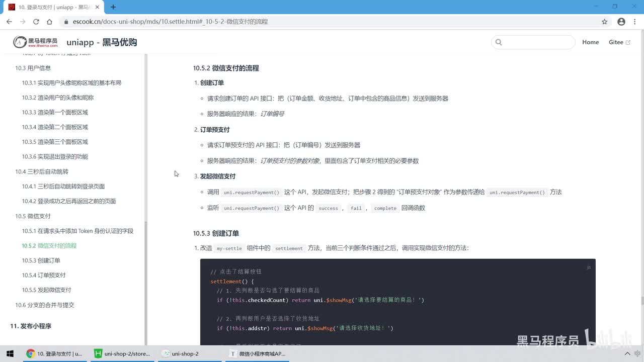Switch to Chrome in the taskbar

tap(54, 353)
